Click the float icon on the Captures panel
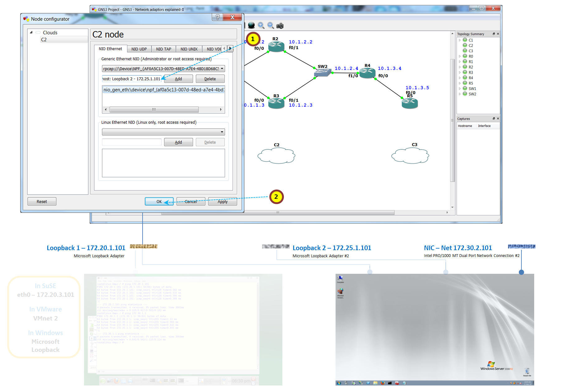 (494, 119)
